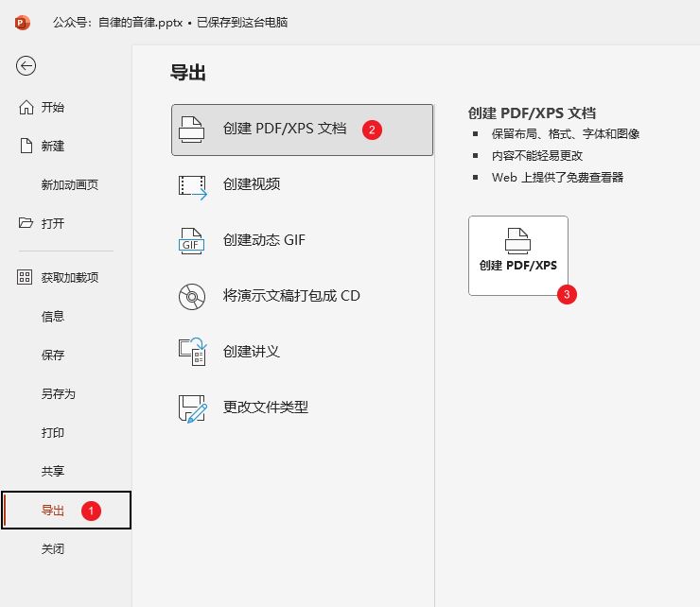700x607 pixels.
Task: Click the folder icon beside 打开
Action: point(26,223)
